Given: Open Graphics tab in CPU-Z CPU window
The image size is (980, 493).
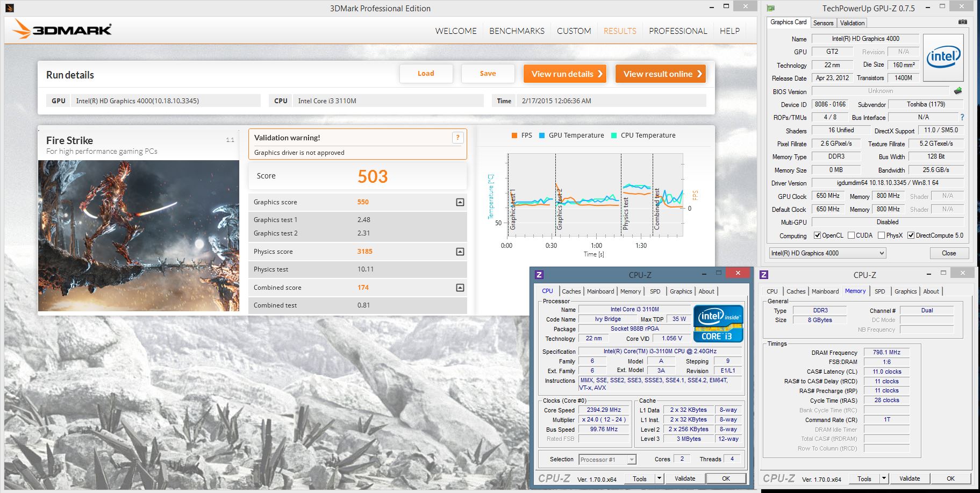Looking at the screenshot, I should click(x=681, y=291).
